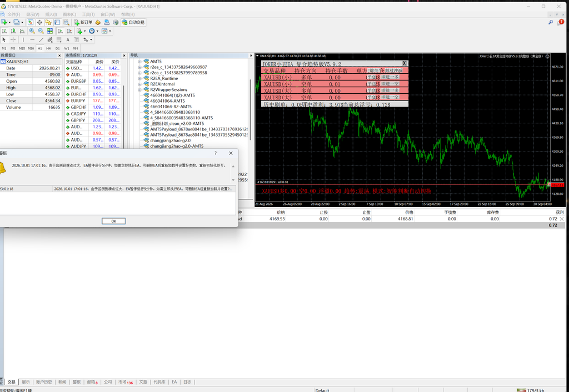This screenshot has width=569, height=392.
Task: Switch chart to bar chart style
Action: (x=4, y=31)
